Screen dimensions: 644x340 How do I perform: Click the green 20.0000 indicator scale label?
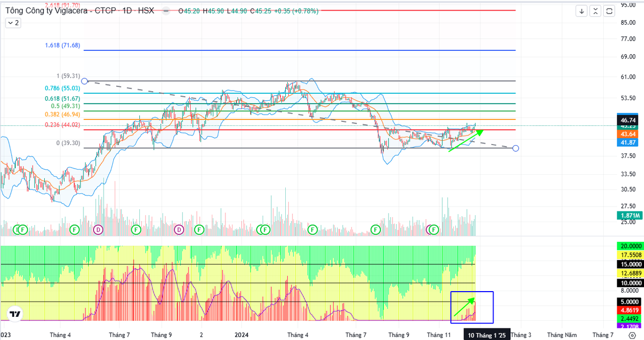pos(629,246)
